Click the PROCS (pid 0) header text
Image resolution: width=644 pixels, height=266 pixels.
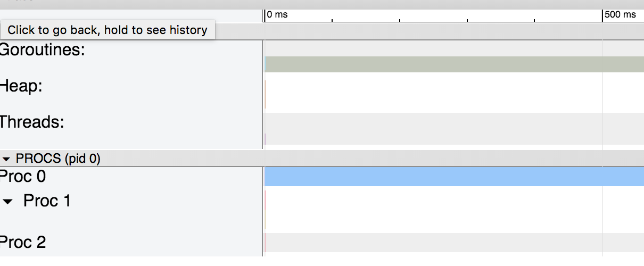pyautogui.click(x=58, y=159)
